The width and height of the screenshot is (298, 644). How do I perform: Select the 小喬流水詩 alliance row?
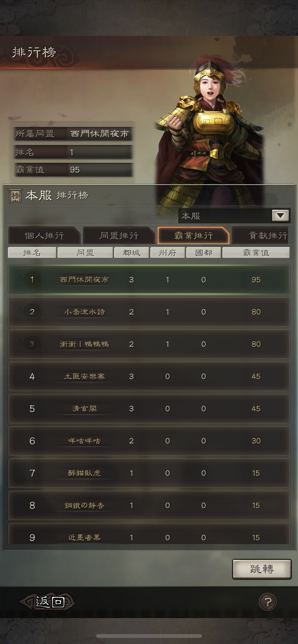(x=149, y=312)
